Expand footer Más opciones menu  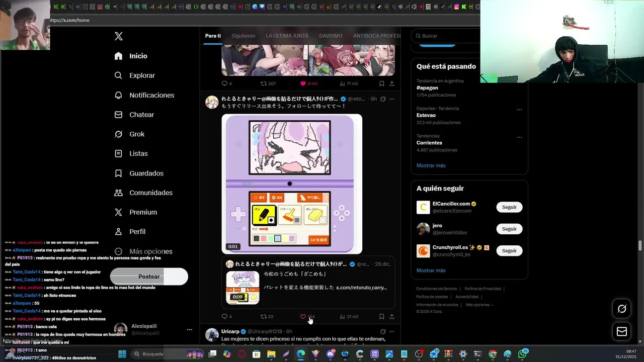[479, 305]
